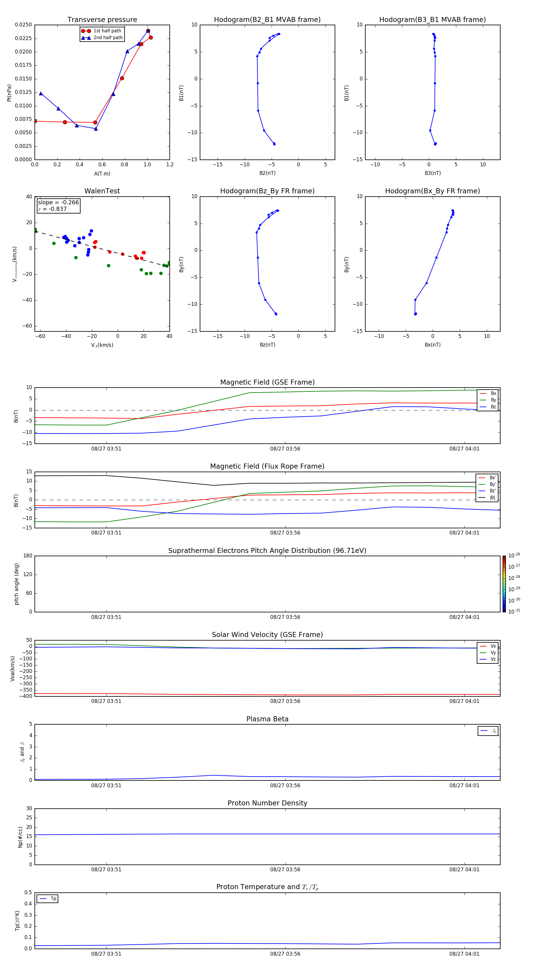Click '08/27 03:56' tick under GSE magnetic field
The width and height of the screenshot is (535, 980).
coord(285,449)
